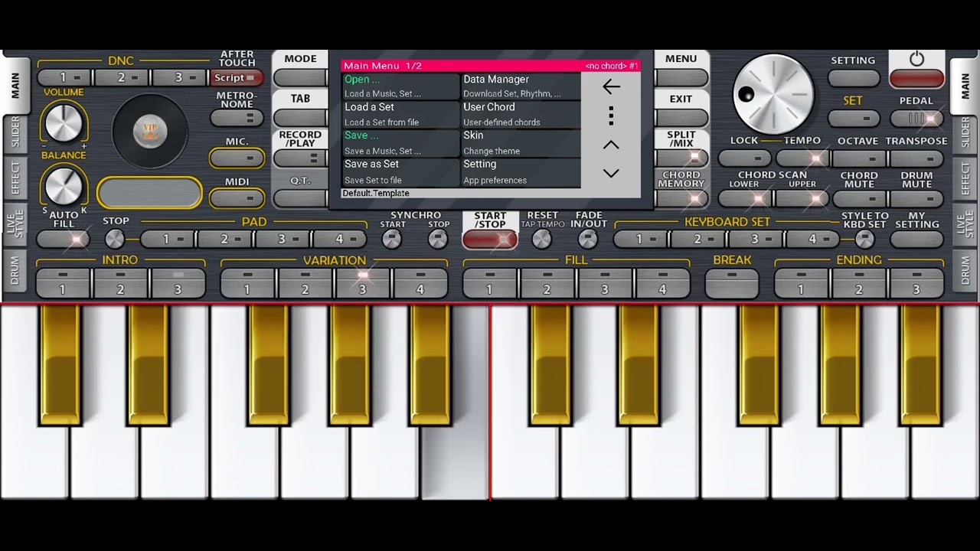Click the OCTAVE button
980x551 pixels.
(859, 158)
